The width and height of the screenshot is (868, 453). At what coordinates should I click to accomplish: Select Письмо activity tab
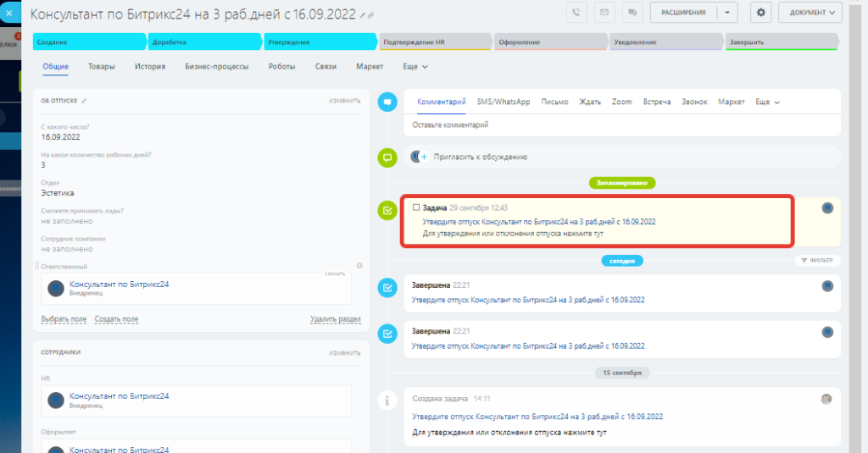click(x=554, y=102)
